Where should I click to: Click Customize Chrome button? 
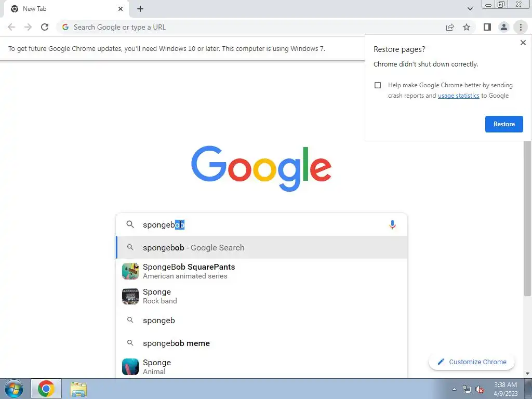click(472, 362)
